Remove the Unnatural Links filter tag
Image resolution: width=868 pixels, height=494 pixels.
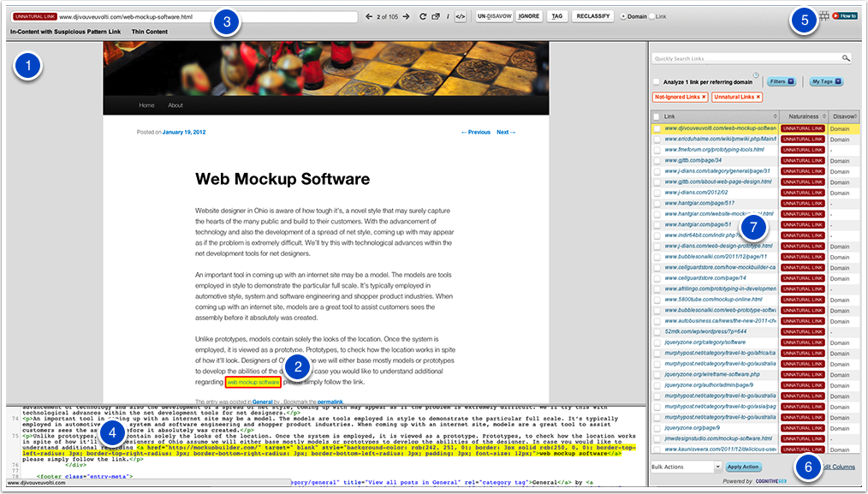point(758,97)
